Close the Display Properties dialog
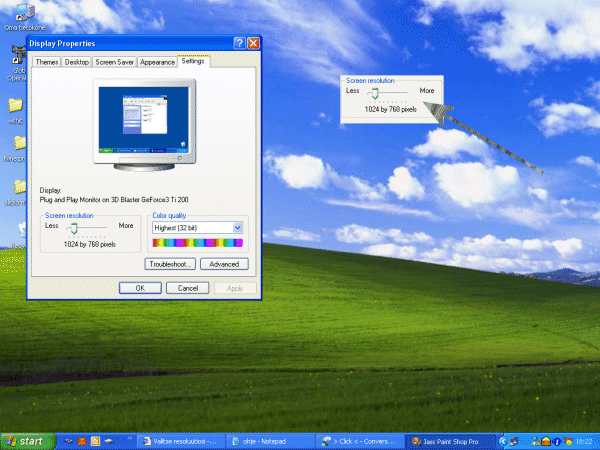Image resolution: width=600 pixels, height=450 pixels. point(253,43)
